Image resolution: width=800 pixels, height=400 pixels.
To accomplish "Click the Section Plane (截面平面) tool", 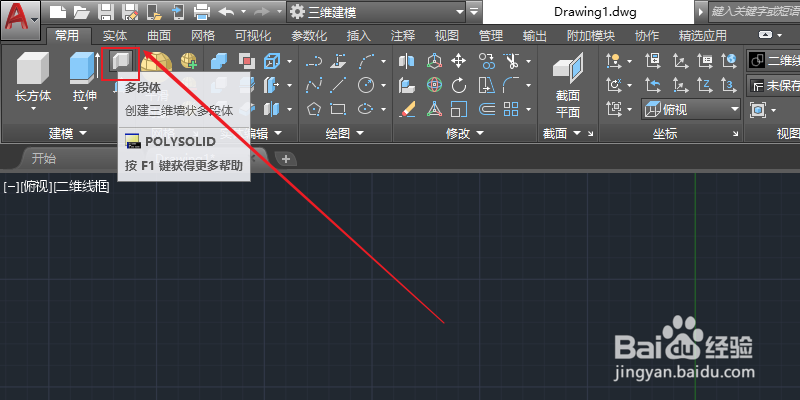I will pos(568,84).
